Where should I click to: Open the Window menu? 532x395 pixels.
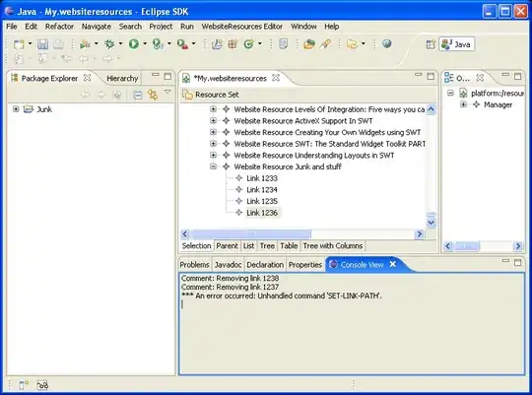[303, 27]
